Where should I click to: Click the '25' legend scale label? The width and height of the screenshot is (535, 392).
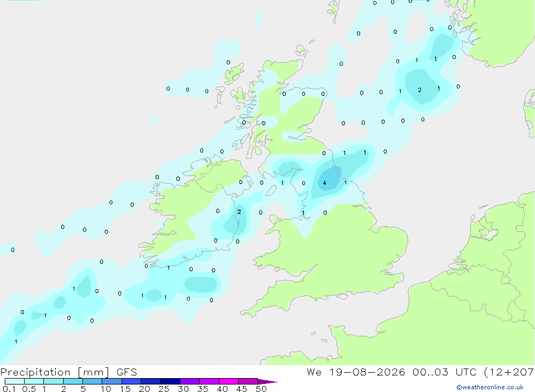click(164, 389)
